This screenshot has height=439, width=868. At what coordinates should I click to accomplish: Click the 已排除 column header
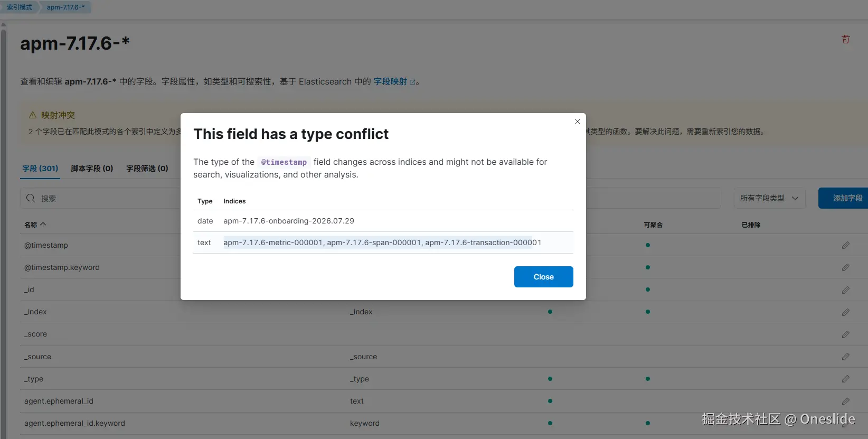[x=751, y=225]
